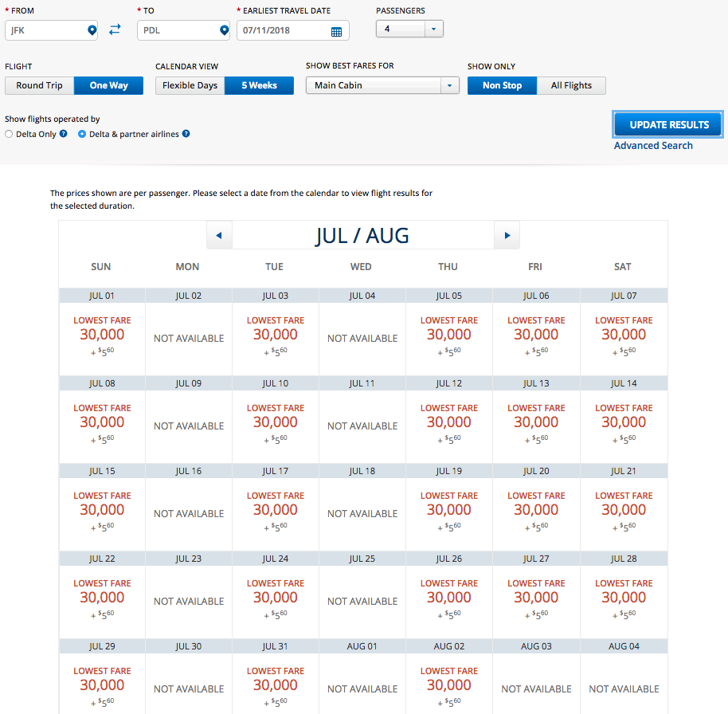728x714 pixels.
Task: Advance to next month with right arrow
Action: pos(507,236)
